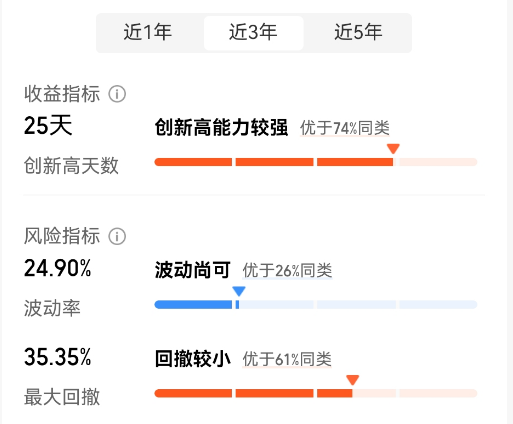The width and height of the screenshot is (513, 424).
Task: Select the 近3年 tab
Action: coord(253,33)
